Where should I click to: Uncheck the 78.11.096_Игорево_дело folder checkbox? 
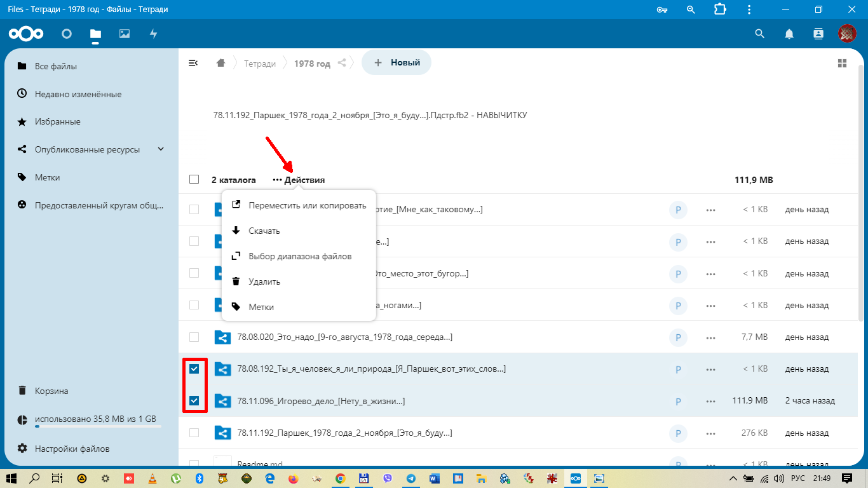pos(194,401)
